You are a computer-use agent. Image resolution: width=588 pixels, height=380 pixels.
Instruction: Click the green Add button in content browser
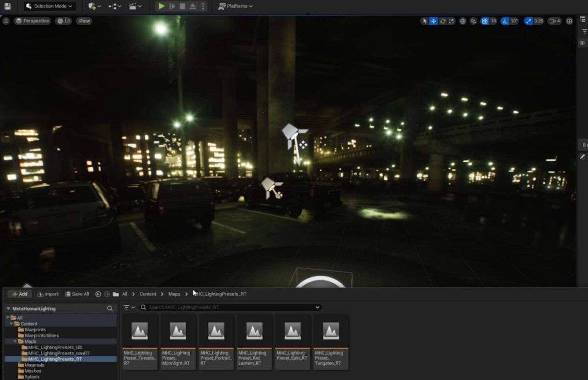(19, 294)
